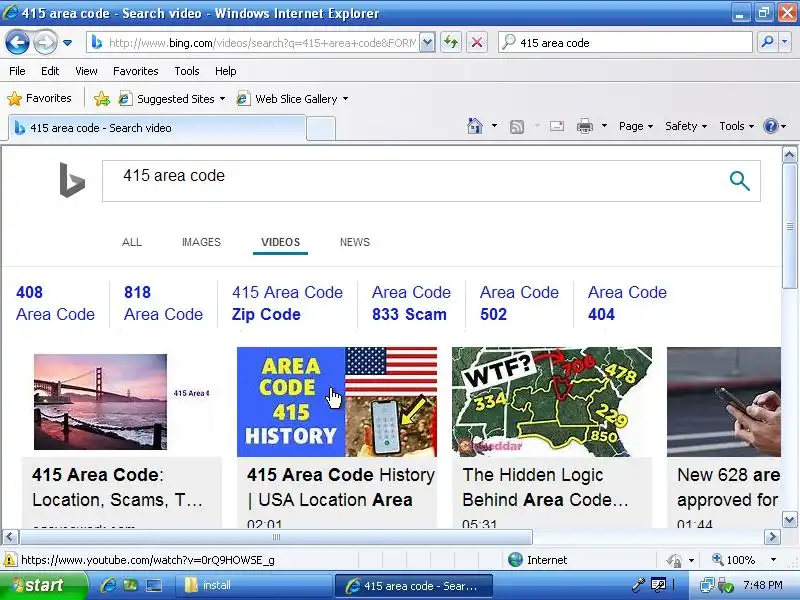This screenshot has width=800, height=600.
Task: Open Area Code 404 suggestion
Action: 627,303
